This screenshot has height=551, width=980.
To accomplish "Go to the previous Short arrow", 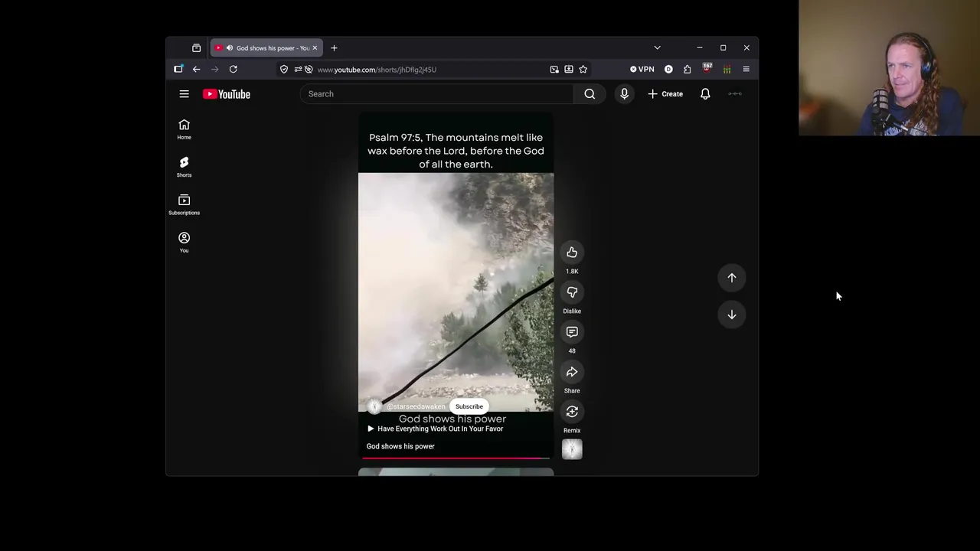I will pyautogui.click(x=732, y=278).
